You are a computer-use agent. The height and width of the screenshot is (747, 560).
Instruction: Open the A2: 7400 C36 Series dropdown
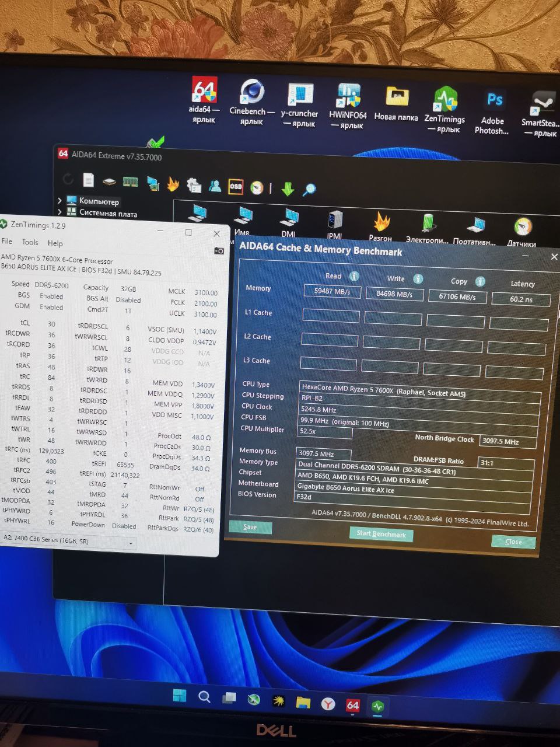click(68, 541)
